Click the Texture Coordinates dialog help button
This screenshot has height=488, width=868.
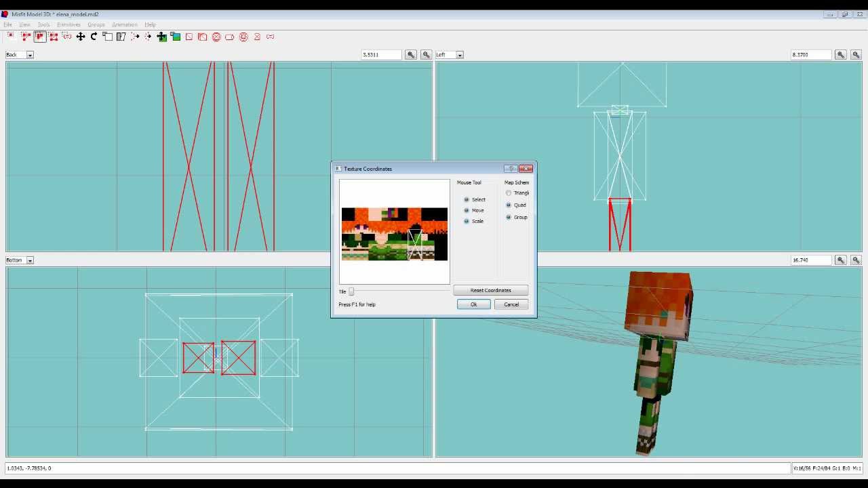(x=511, y=169)
